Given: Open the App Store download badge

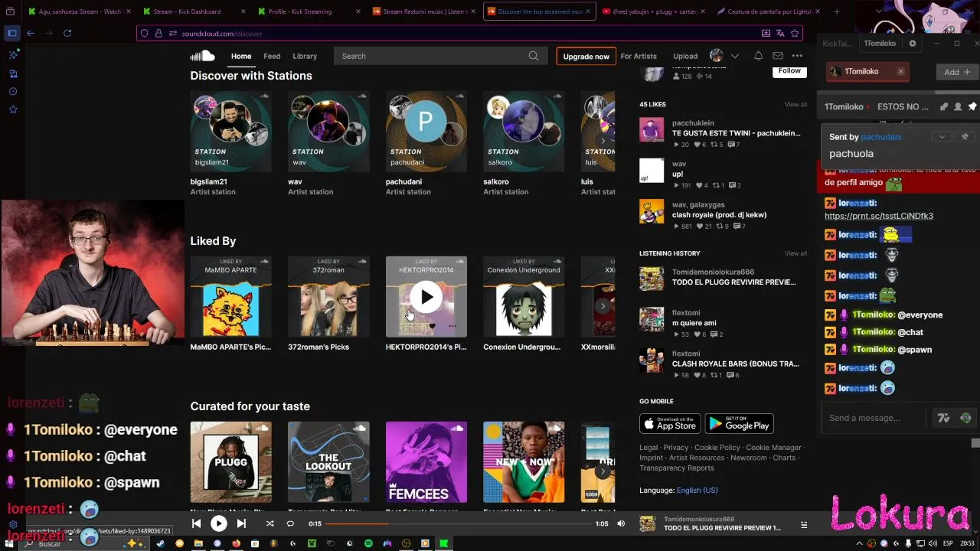Looking at the screenshot, I should pos(670,424).
